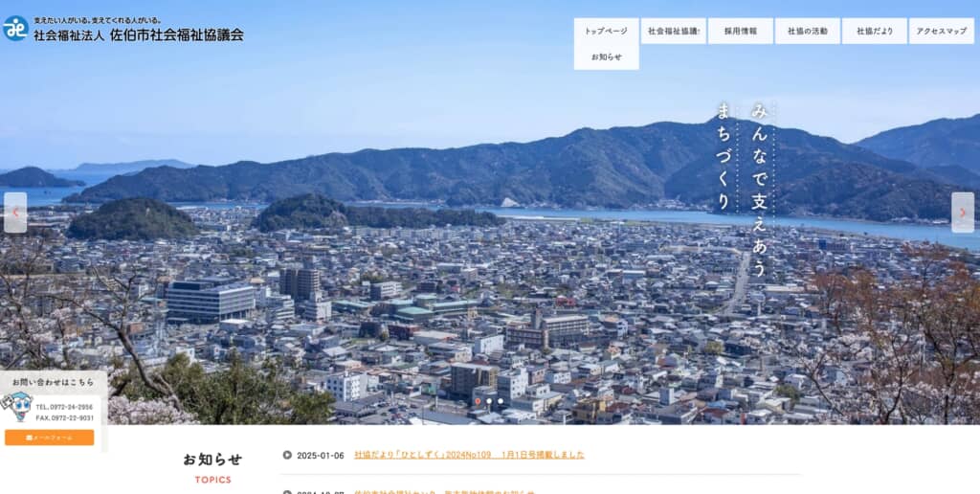The height and width of the screenshot is (494, 980).
Task: Open the トップページ menu item
Action: [x=606, y=31]
